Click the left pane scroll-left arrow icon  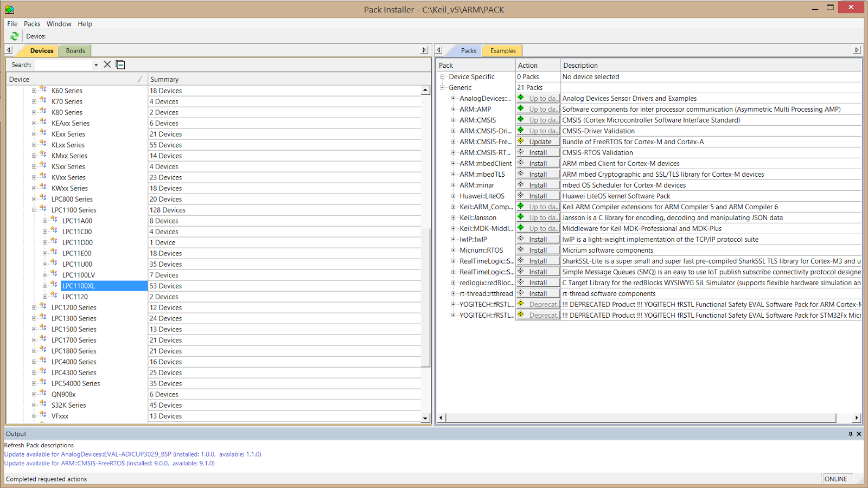click(9, 50)
